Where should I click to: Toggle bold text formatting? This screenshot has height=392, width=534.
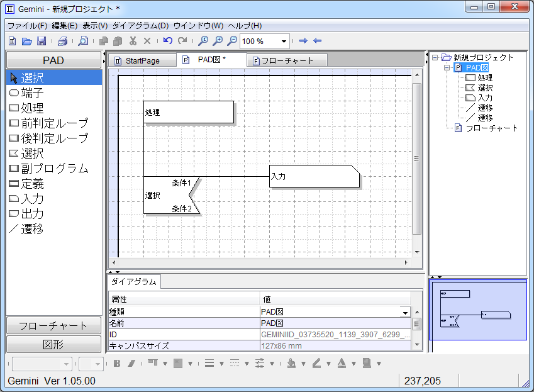point(117,364)
